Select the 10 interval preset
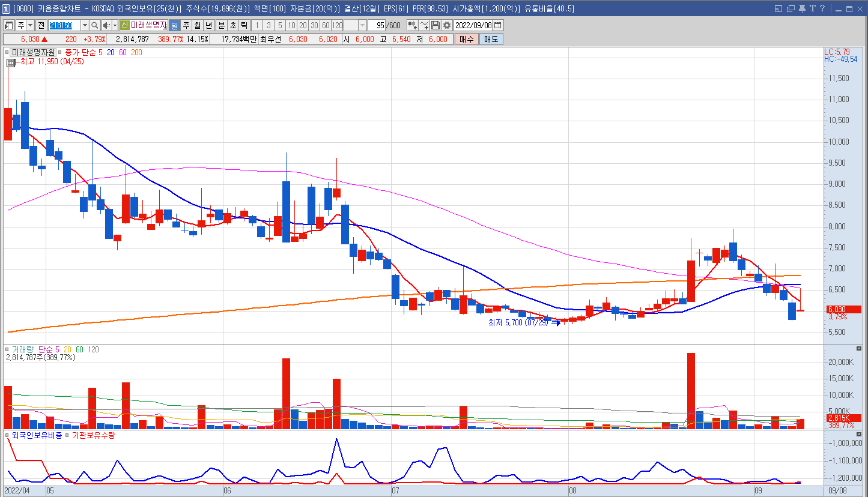The width and height of the screenshot is (868, 497). click(x=291, y=25)
